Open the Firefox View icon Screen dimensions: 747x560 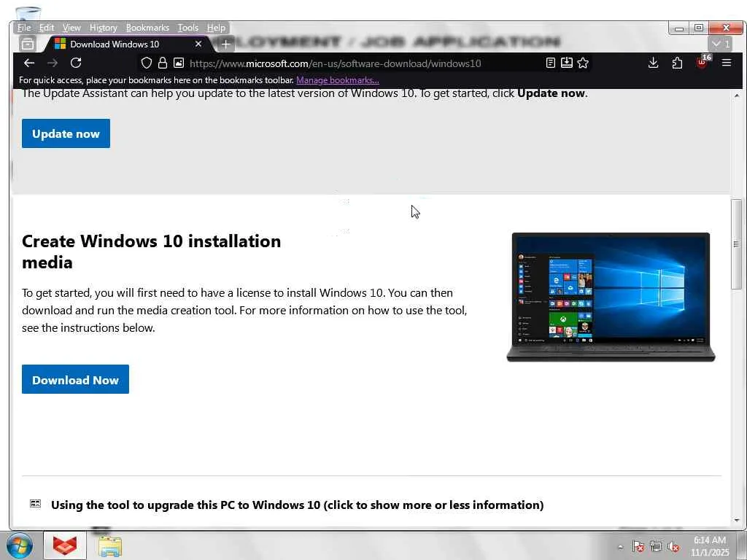tap(28, 44)
